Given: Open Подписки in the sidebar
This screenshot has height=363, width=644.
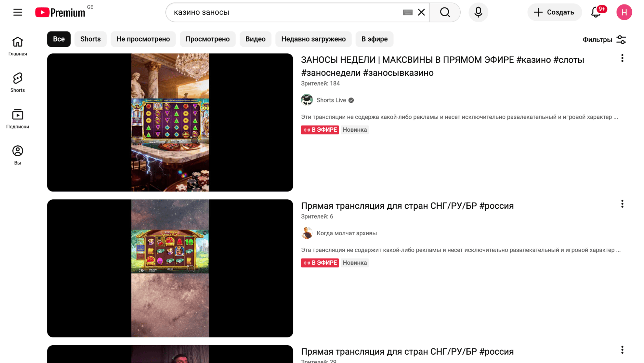Looking at the screenshot, I should click(x=18, y=119).
